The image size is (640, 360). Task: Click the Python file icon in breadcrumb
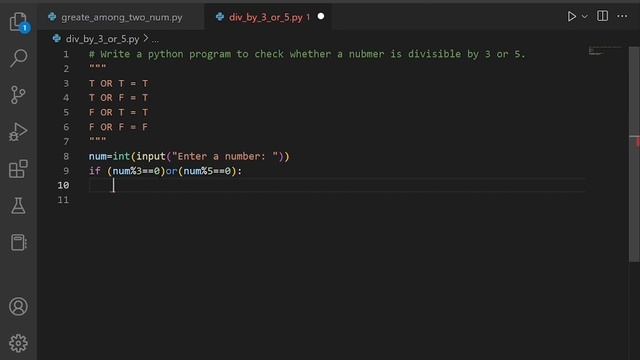point(57,38)
